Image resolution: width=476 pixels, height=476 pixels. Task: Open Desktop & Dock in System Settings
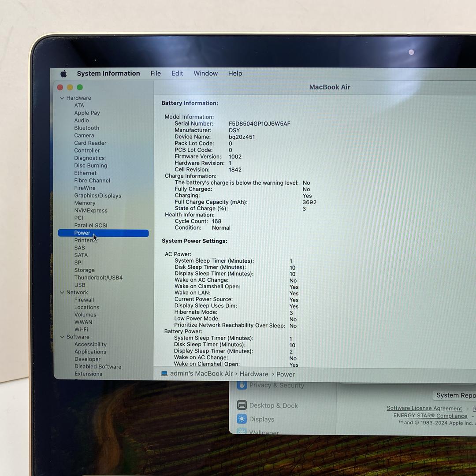267,405
